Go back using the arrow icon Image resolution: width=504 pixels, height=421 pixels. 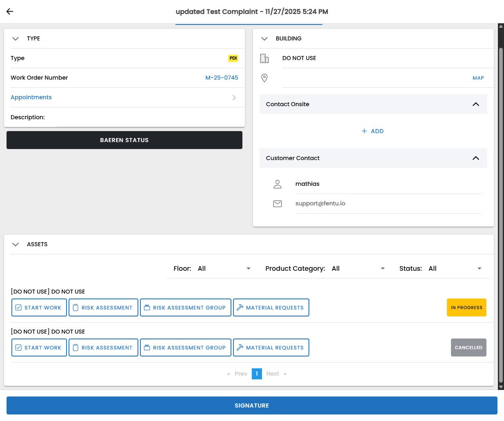(x=10, y=11)
